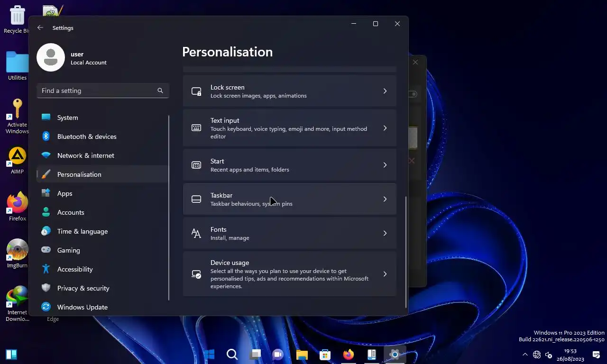The image size is (607, 364).
Task: Click the muted volume tray icon
Action: click(x=549, y=355)
